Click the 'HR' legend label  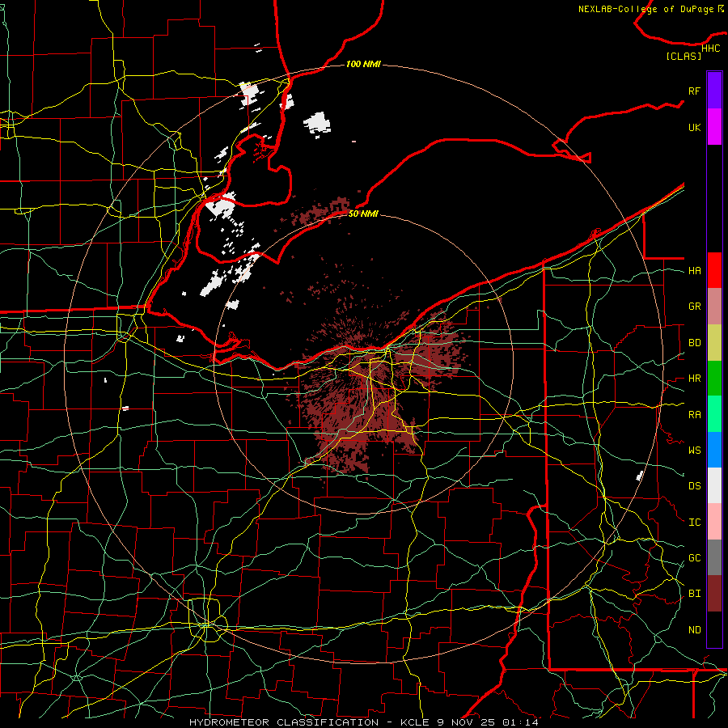click(694, 379)
